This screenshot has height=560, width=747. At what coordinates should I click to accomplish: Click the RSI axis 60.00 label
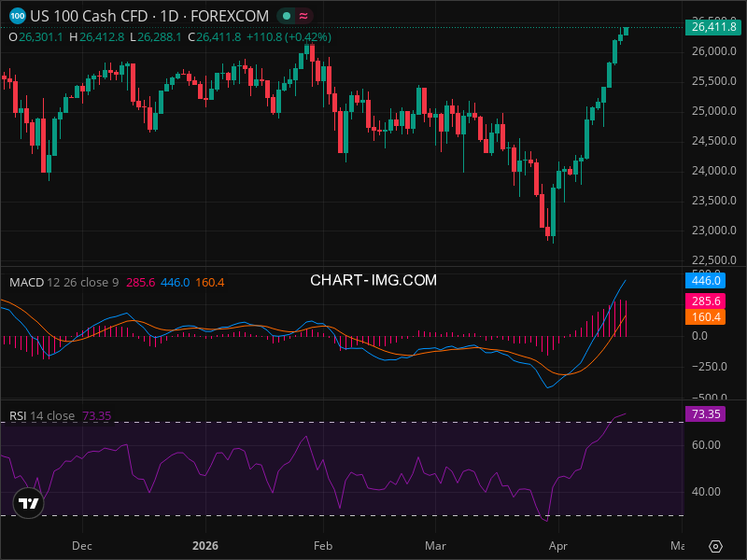click(x=706, y=445)
